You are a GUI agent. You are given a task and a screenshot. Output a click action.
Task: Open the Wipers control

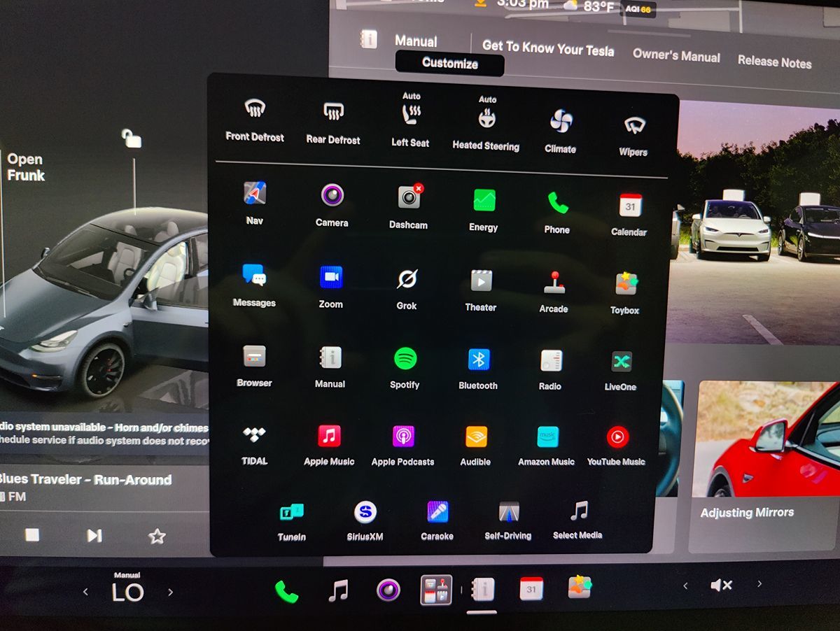(x=633, y=135)
